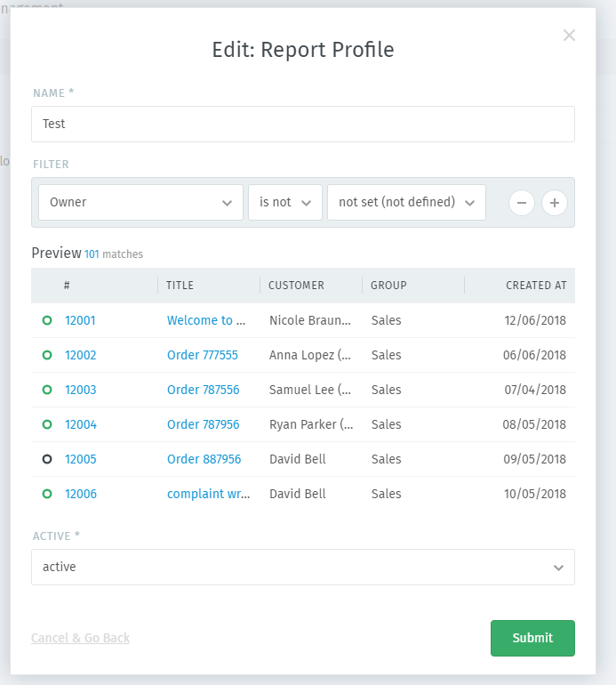Screen dimensions: 616x685
Task: Click the CUSTOMER column header
Action: [296, 286]
